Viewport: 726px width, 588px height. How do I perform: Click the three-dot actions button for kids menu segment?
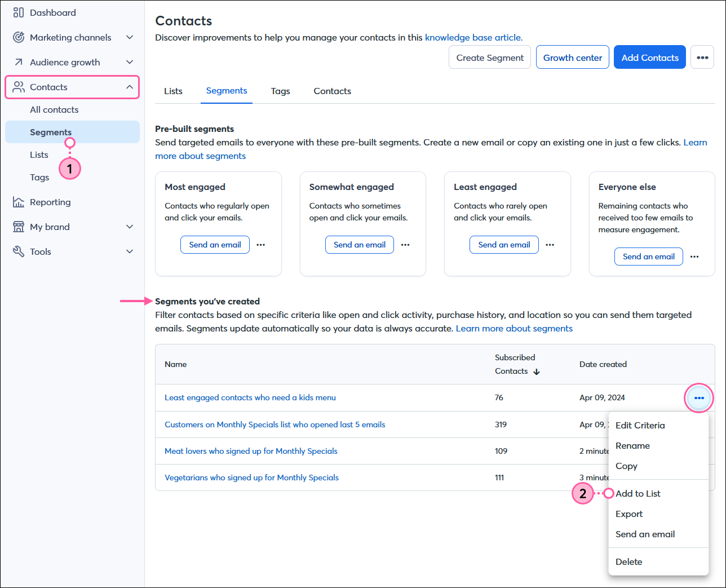[699, 398]
